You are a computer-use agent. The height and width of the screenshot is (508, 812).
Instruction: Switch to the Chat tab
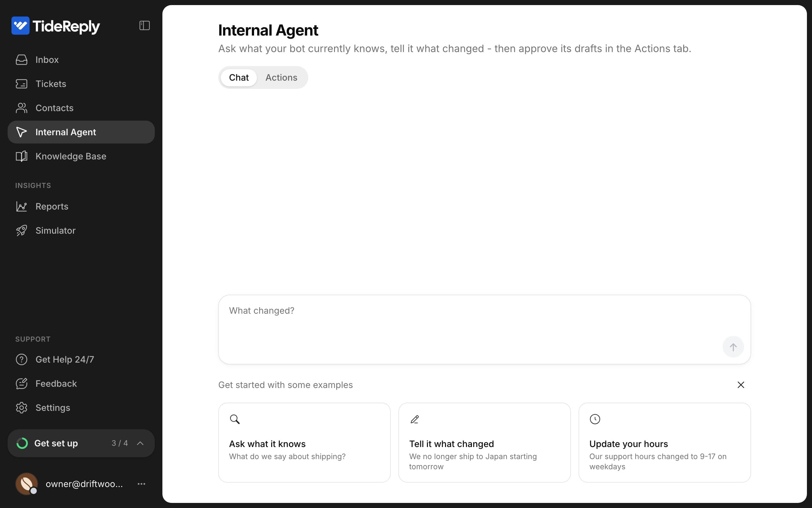(x=239, y=77)
